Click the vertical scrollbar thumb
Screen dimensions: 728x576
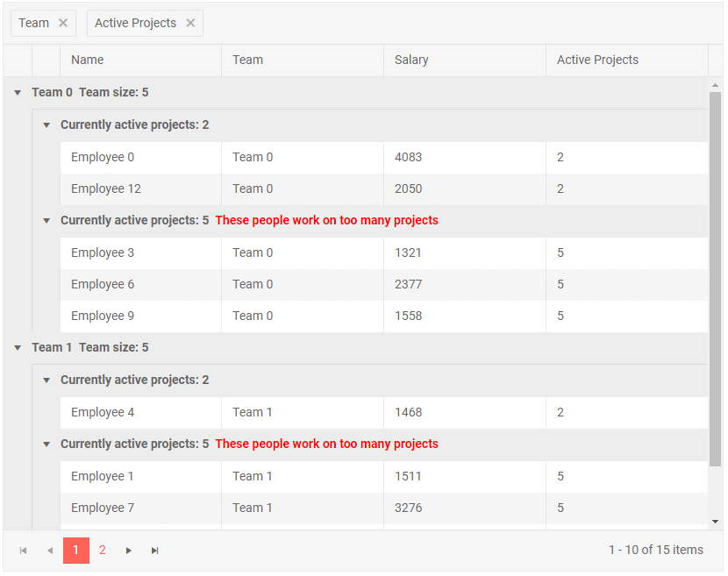(715, 281)
